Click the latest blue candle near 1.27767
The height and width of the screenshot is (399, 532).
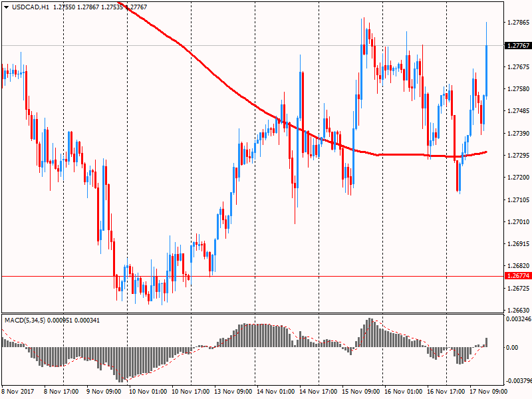tap(487, 71)
